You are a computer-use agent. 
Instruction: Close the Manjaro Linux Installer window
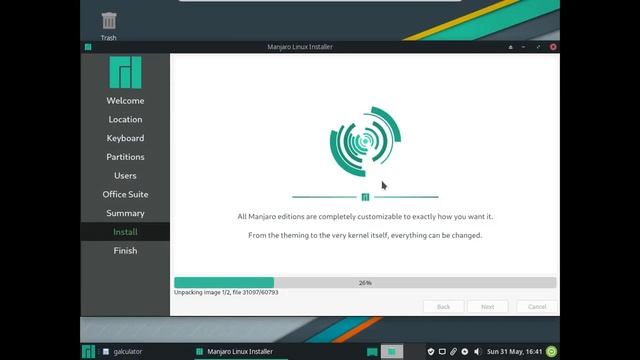[x=553, y=47]
